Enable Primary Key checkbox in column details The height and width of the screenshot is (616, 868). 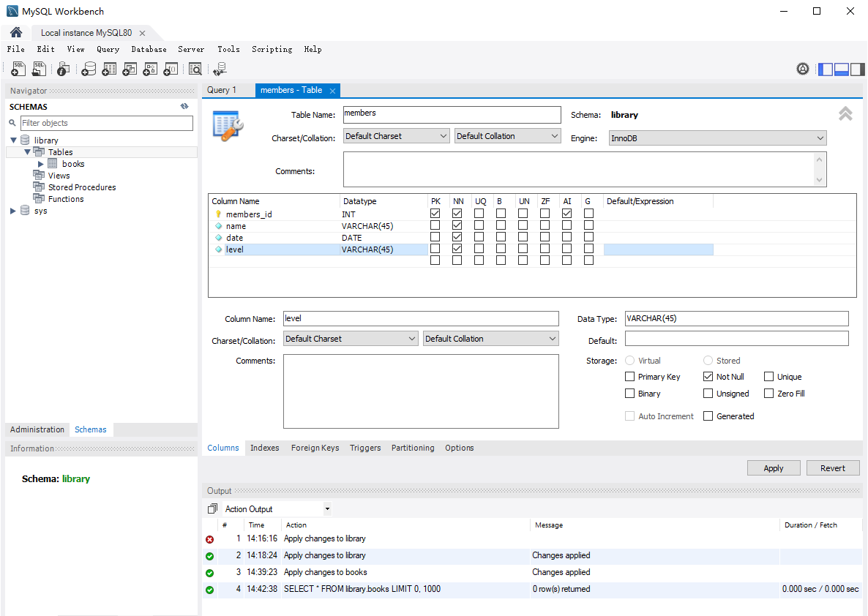coord(629,376)
